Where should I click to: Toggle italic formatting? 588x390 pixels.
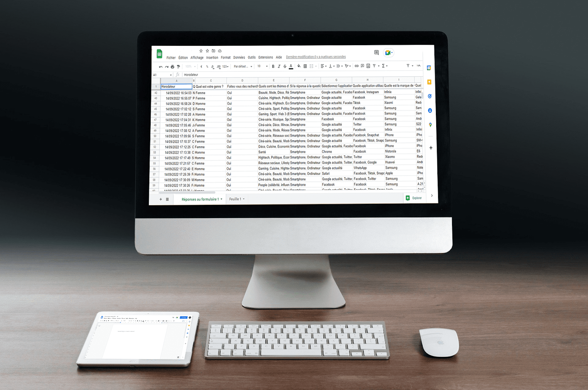(279, 66)
